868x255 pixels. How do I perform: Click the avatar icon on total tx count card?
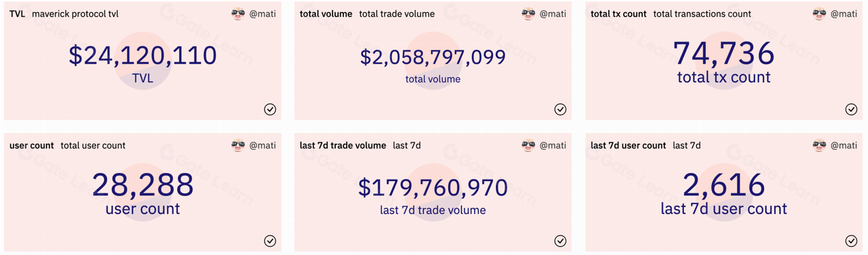pyautogui.click(x=819, y=14)
